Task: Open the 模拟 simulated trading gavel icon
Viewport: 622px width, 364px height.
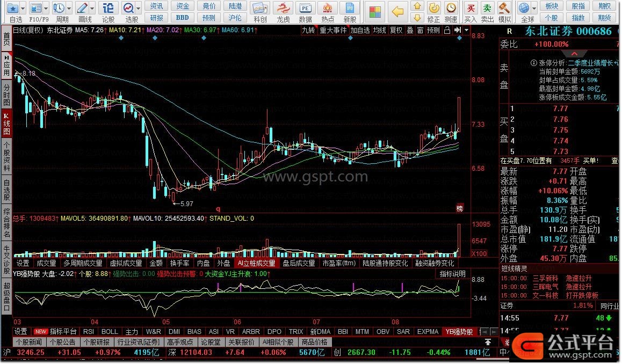Action: point(504,8)
